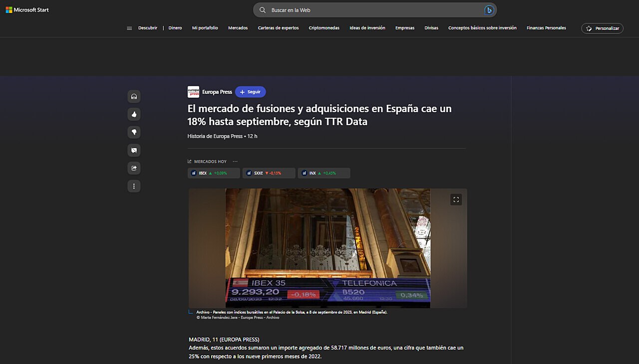Click the SXXE market ticker chip
This screenshot has width=639, height=364.
(269, 173)
